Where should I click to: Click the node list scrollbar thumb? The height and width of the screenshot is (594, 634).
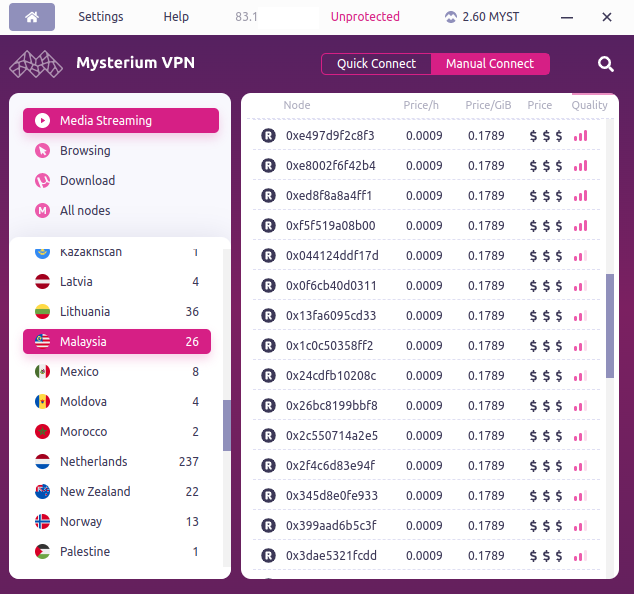click(610, 325)
